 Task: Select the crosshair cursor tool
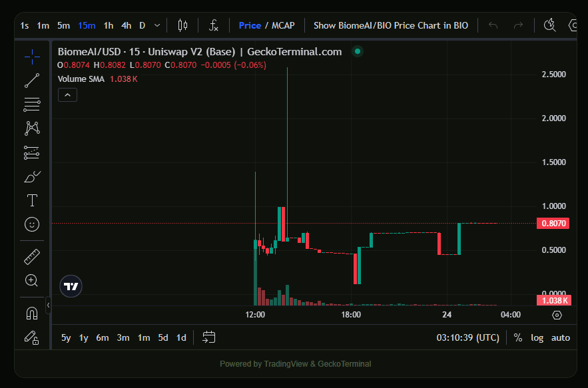[32, 57]
